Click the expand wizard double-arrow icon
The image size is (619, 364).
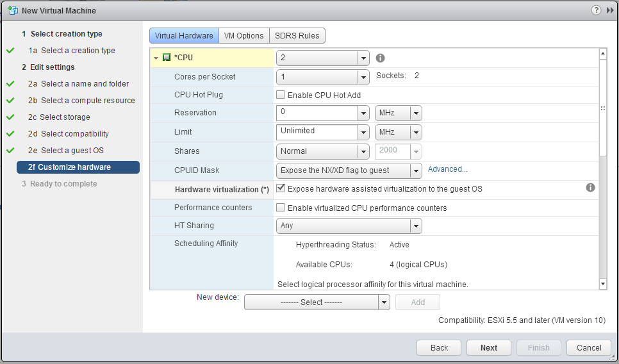[x=609, y=10]
